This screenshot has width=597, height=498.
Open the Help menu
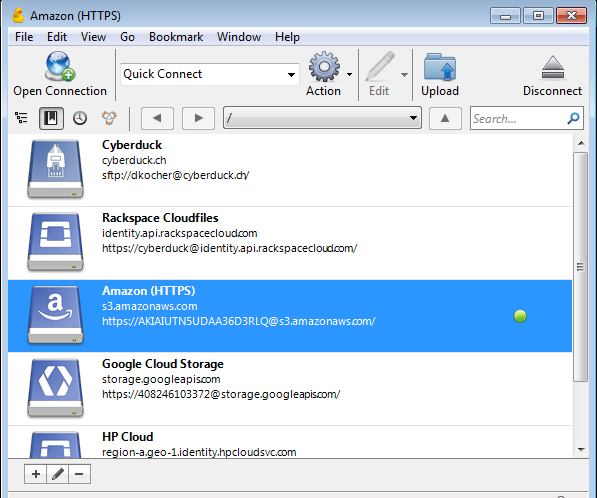[x=287, y=37]
